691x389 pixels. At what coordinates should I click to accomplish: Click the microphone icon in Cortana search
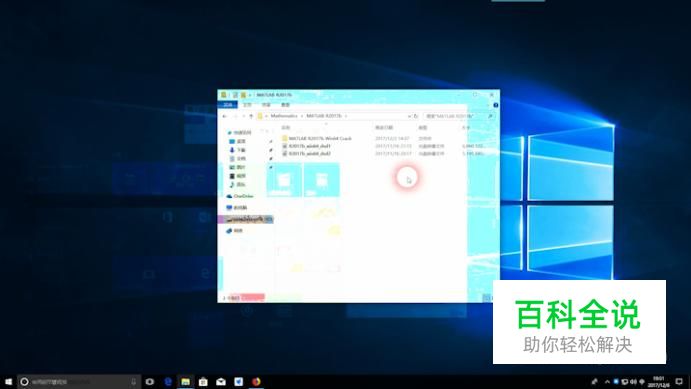(x=134, y=382)
